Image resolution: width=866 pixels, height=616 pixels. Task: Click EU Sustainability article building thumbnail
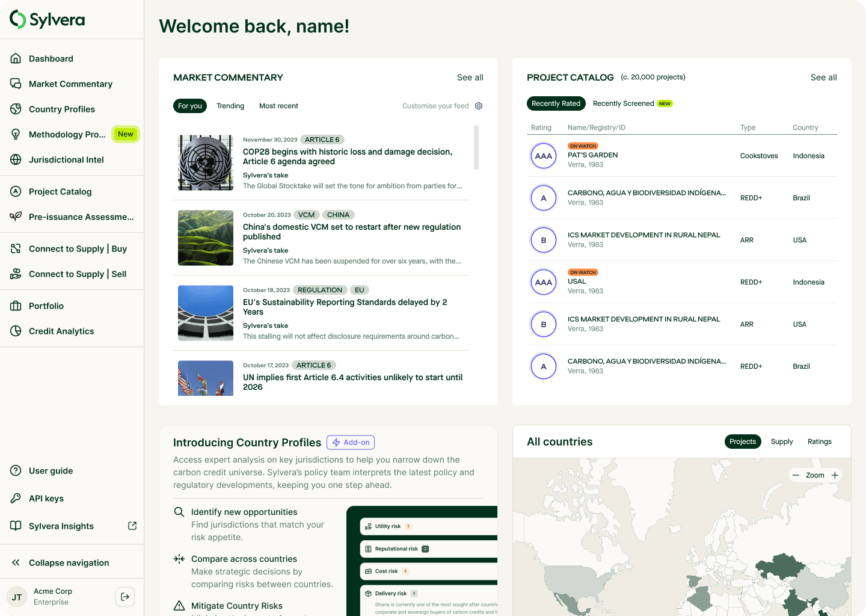(x=206, y=313)
